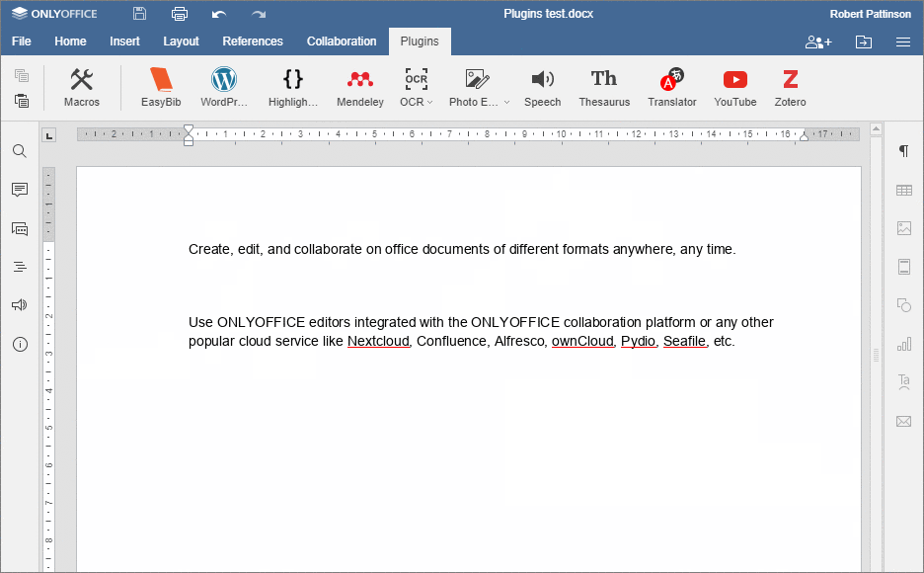This screenshot has height=573, width=924.
Task: Open the YouTube plugin
Action: coord(734,87)
